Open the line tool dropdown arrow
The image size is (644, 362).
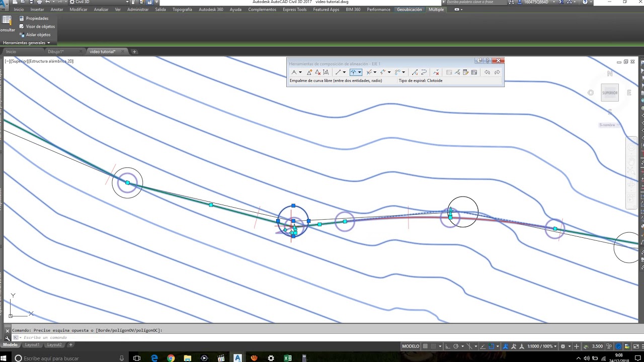344,72
